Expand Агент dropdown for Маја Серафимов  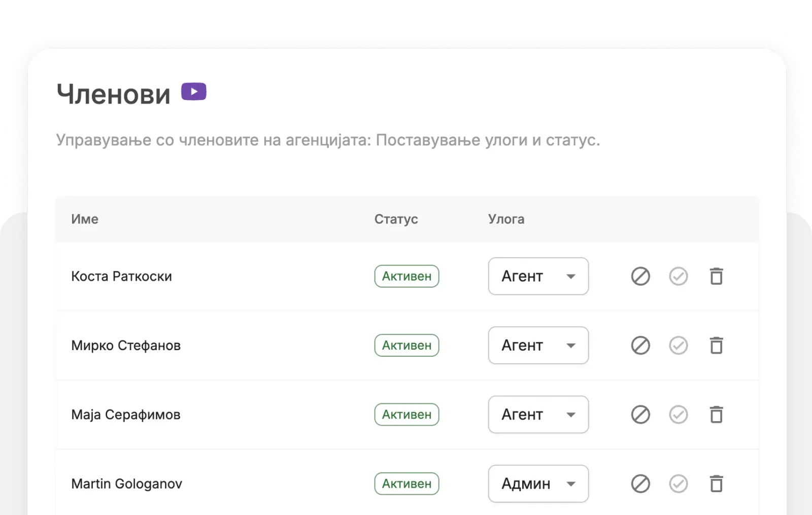click(538, 415)
